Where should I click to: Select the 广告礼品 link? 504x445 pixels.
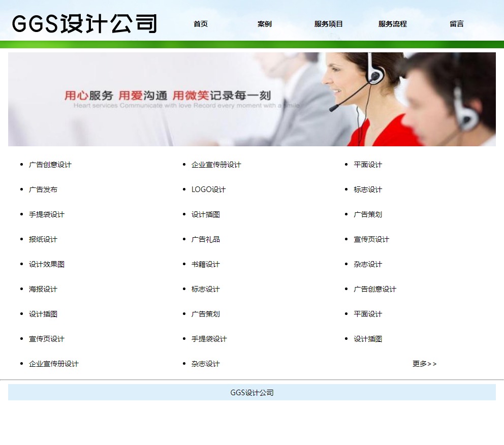[206, 239]
